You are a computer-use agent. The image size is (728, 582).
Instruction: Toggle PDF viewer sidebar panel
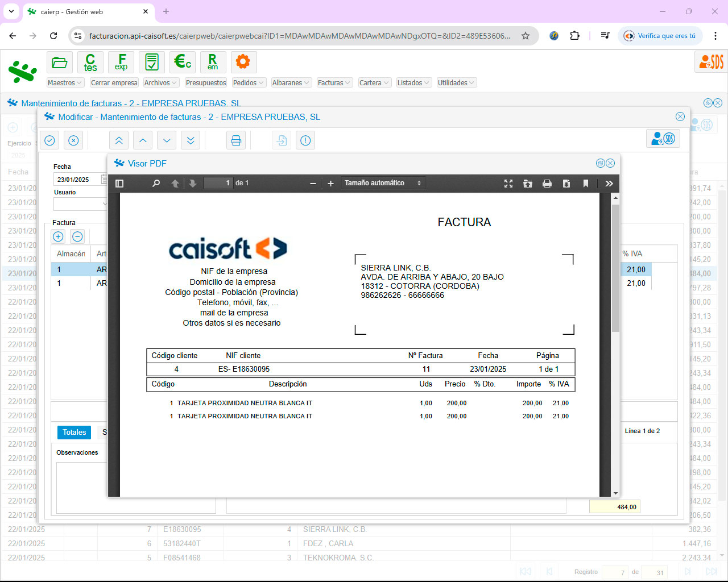[119, 183]
